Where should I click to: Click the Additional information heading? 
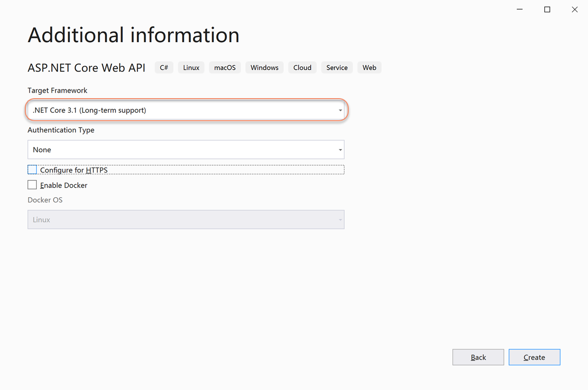point(134,35)
